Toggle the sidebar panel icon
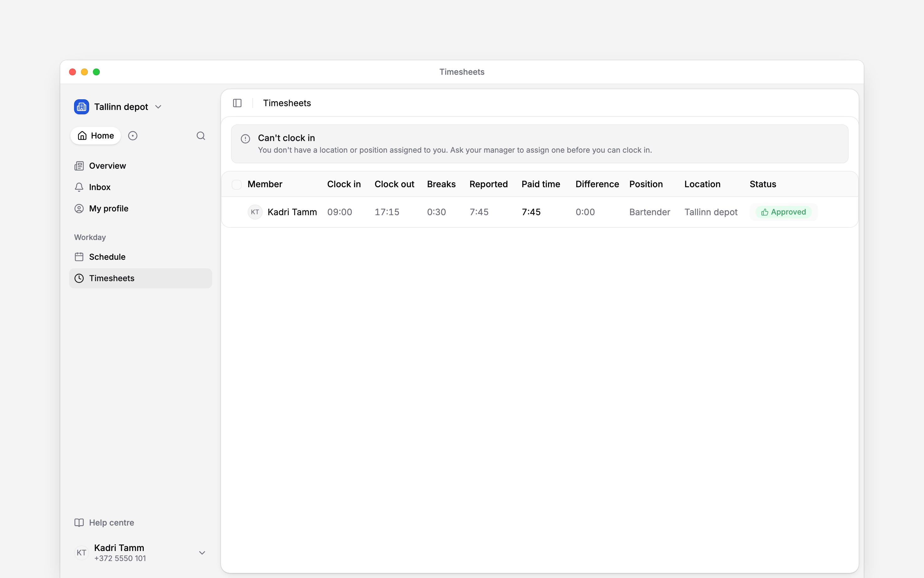The width and height of the screenshot is (924, 578). tap(237, 103)
